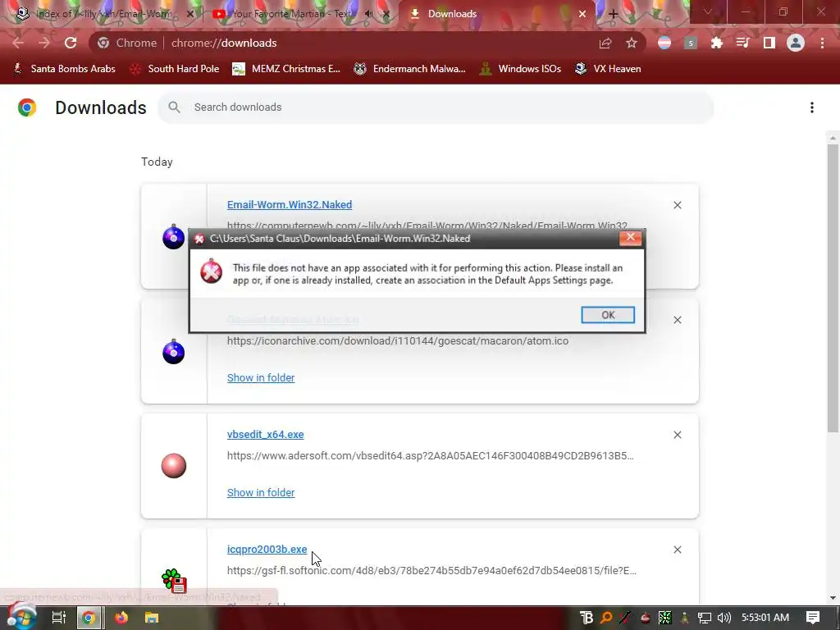Remove vbsedit_x64.exe from downloads list
The image size is (840, 630).
click(x=677, y=435)
